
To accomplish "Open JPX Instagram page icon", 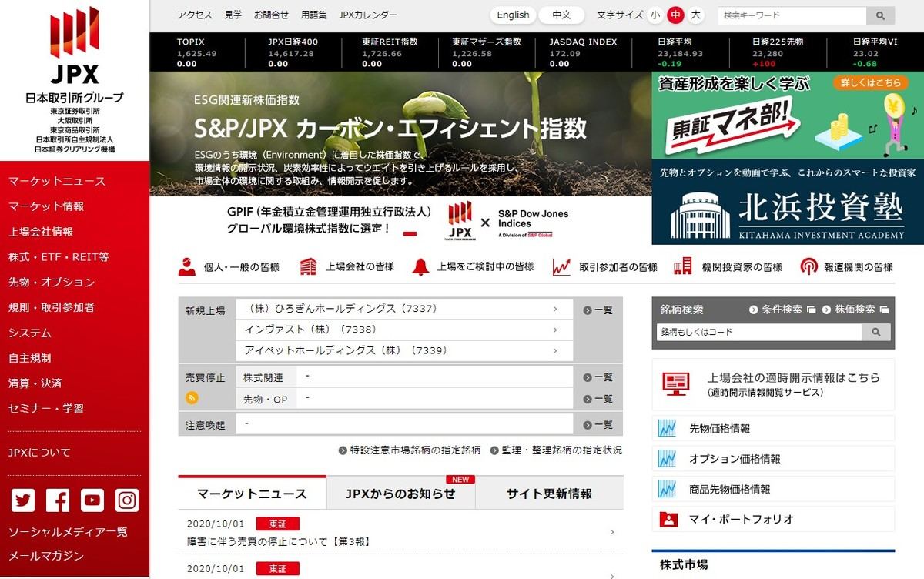I will (x=127, y=500).
